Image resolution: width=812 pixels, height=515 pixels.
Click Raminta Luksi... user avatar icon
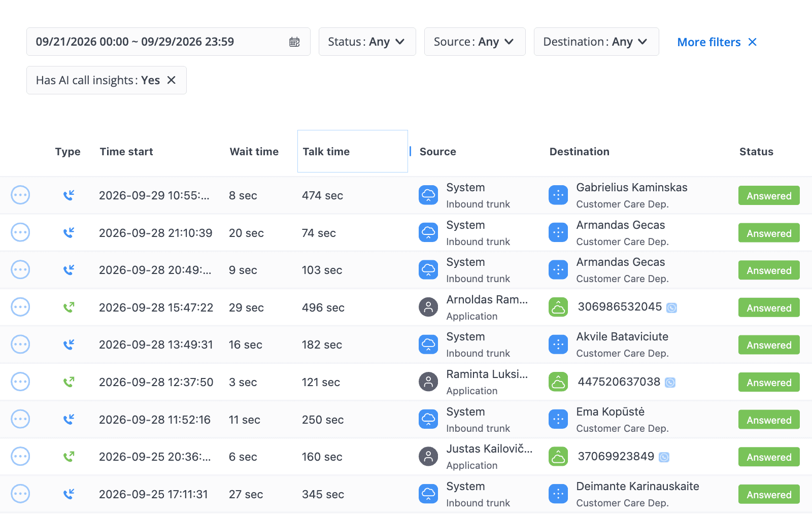click(428, 382)
